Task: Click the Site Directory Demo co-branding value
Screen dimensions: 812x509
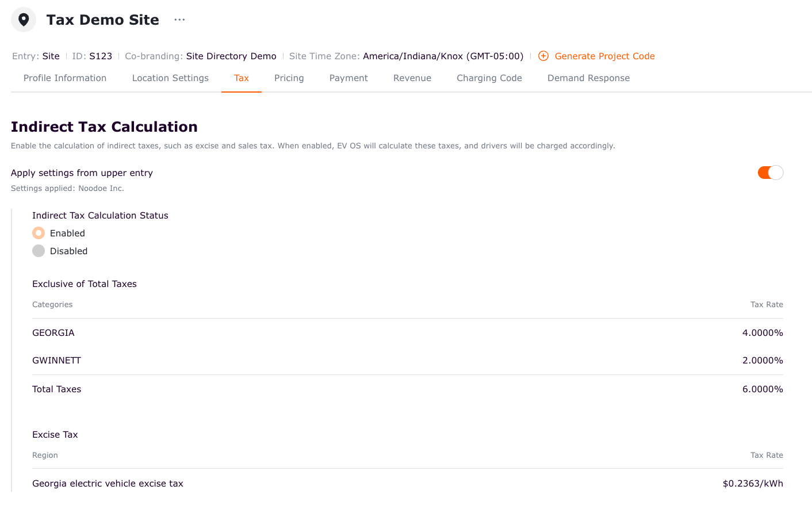Action: (x=231, y=56)
